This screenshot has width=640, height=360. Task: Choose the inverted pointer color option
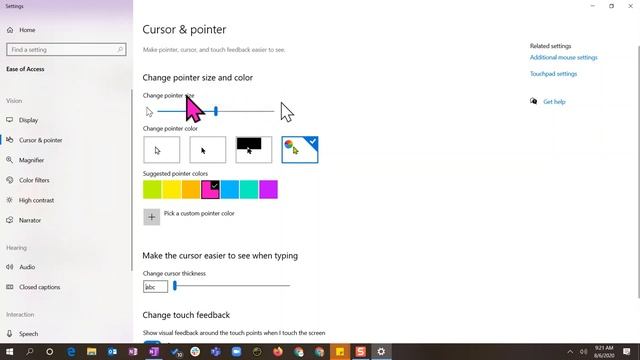tap(253, 150)
